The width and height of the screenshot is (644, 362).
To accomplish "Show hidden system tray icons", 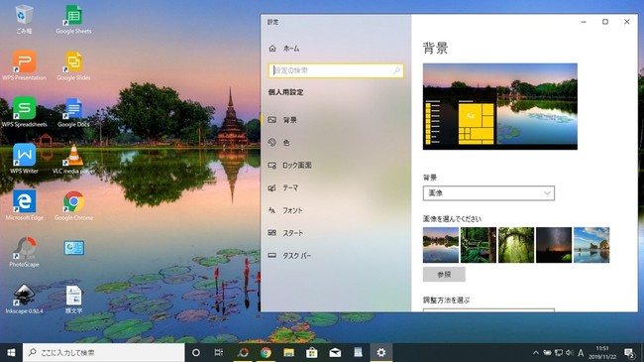I will coord(536,352).
